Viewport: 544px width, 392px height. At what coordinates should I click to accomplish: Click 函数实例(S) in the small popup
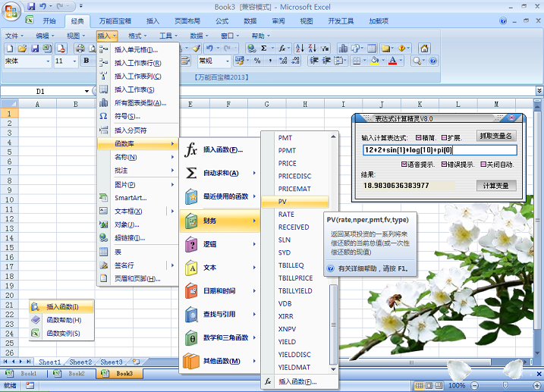pyautogui.click(x=61, y=334)
